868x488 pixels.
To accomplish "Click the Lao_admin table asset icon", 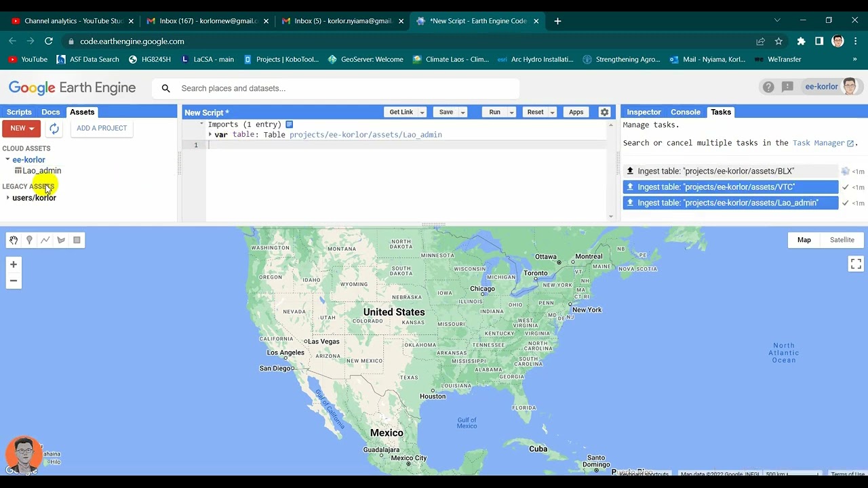I will 18,171.
